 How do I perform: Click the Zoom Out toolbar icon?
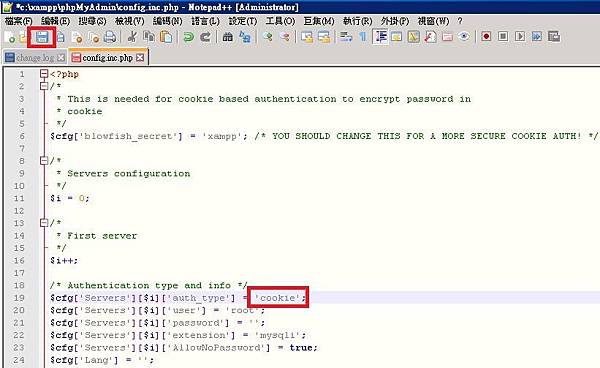285,37
